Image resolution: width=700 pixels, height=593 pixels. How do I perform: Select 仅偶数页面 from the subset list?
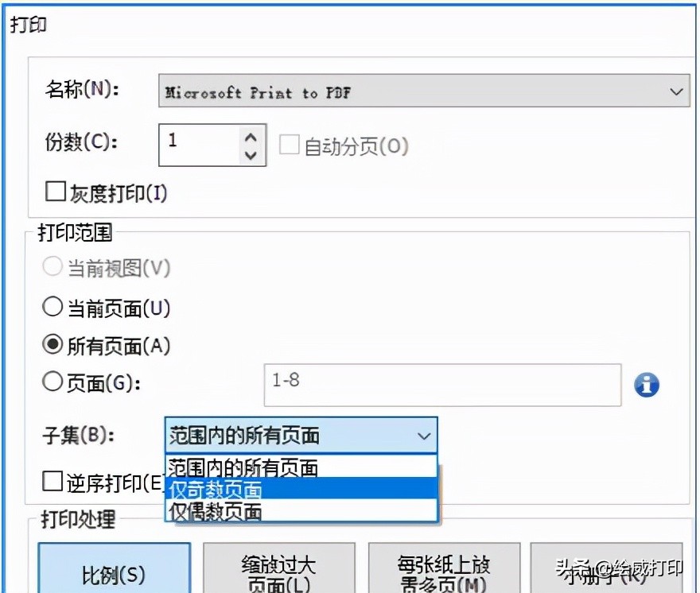click(x=239, y=512)
